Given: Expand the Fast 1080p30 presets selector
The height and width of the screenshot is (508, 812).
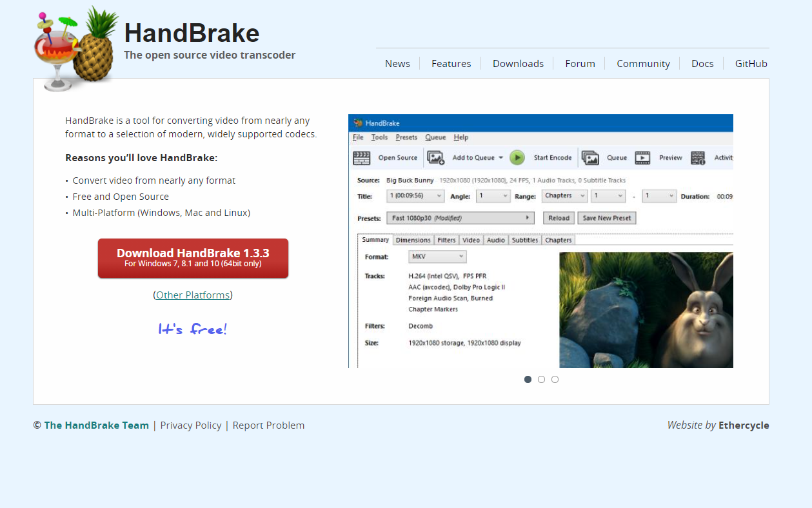Looking at the screenshot, I should tap(460, 218).
